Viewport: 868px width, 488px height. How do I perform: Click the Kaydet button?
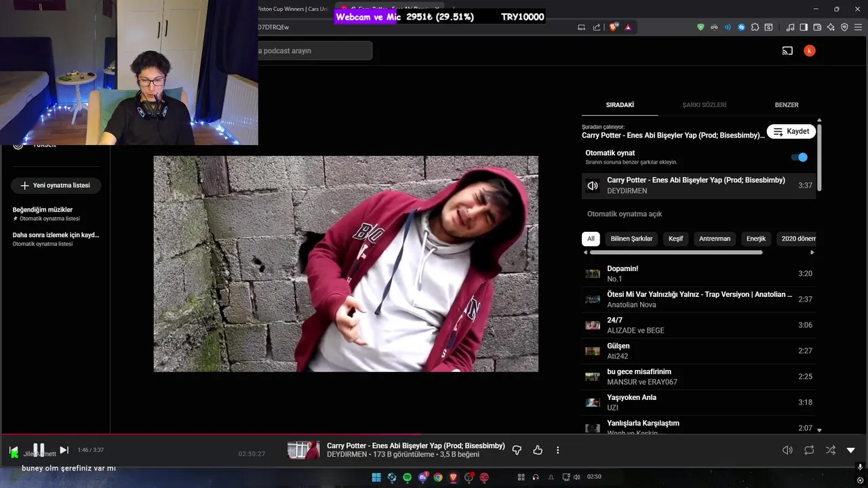791,131
